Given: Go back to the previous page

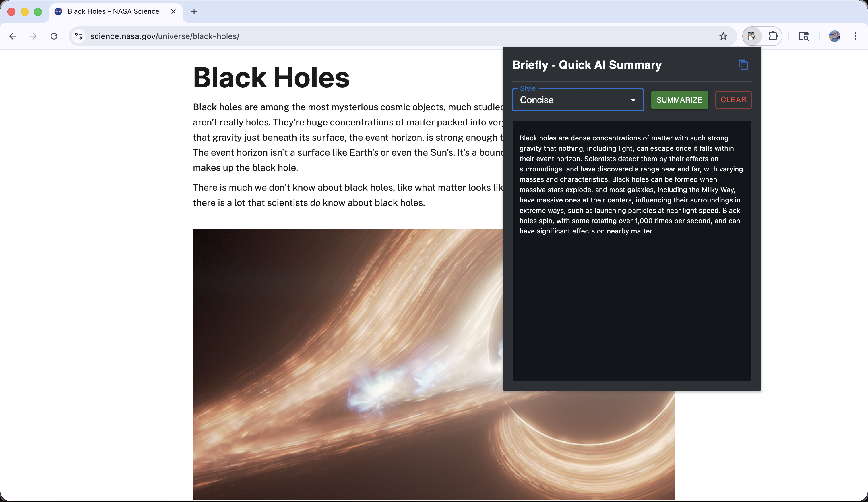Looking at the screenshot, I should [x=13, y=36].
